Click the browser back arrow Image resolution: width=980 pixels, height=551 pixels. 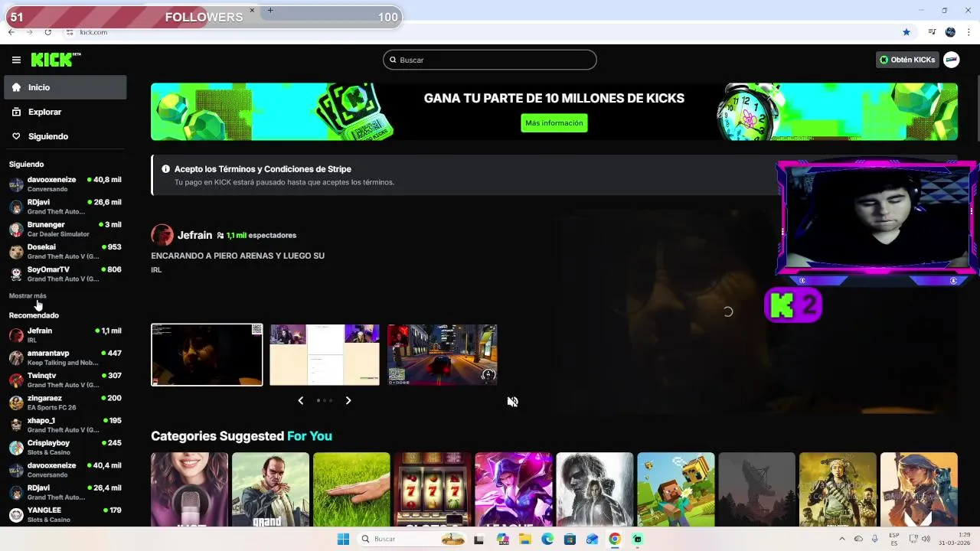pyautogui.click(x=11, y=32)
